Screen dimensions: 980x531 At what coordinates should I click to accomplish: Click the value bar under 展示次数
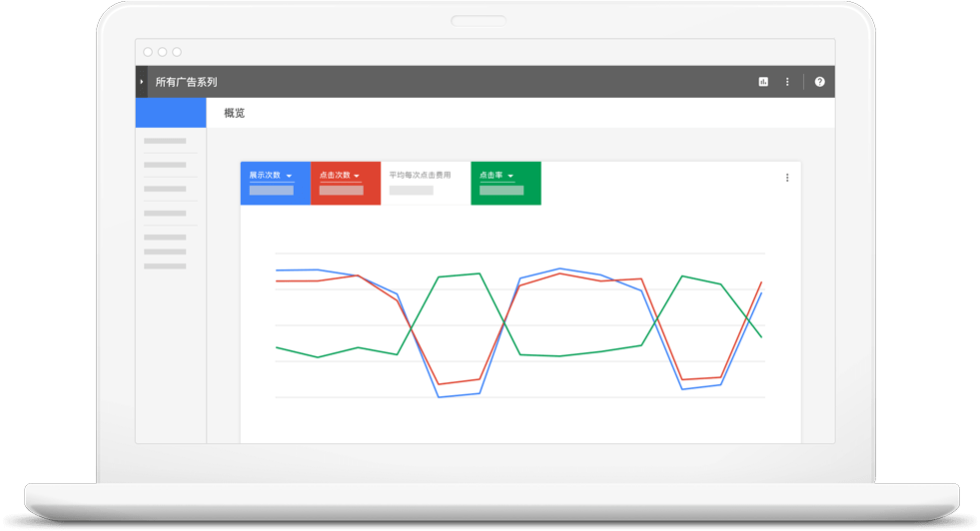[271, 191]
